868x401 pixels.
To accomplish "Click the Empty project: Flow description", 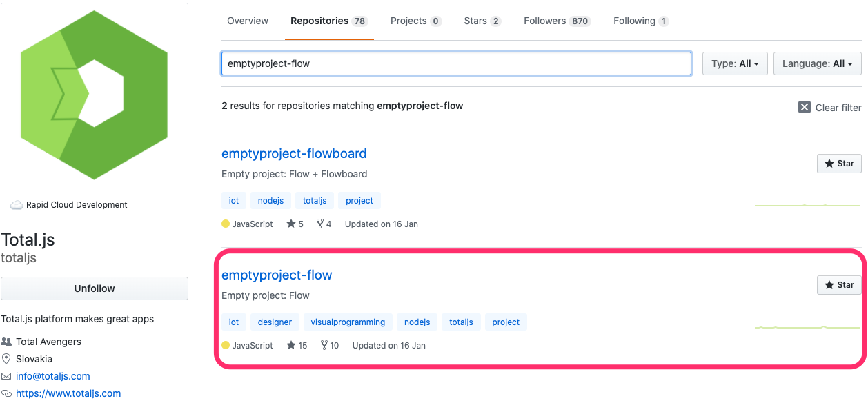I will (x=266, y=295).
